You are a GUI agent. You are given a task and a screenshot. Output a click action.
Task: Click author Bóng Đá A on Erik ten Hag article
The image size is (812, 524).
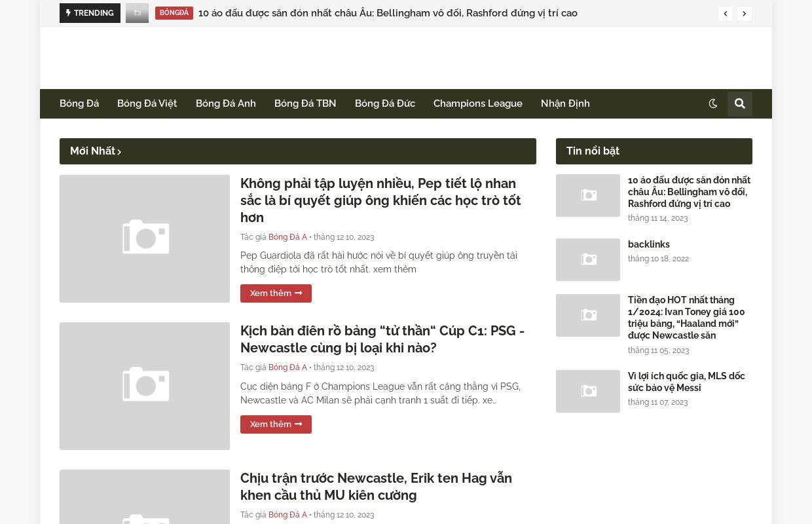click(287, 515)
